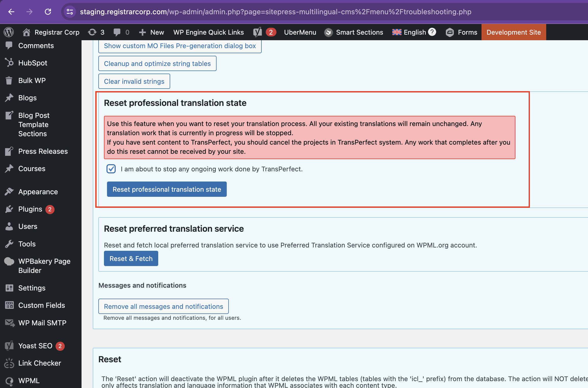Reload the page with refresh icon

[48, 12]
